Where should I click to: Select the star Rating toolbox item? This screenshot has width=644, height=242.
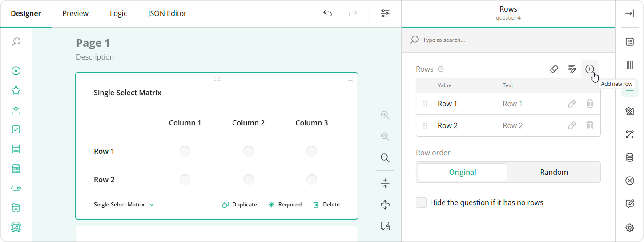[x=16, y=90]
